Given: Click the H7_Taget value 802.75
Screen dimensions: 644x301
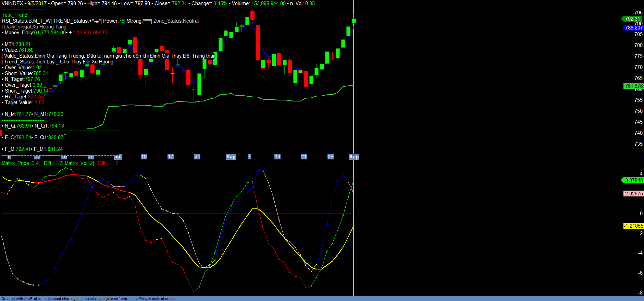Looking at the screenshot, I should [x=35, y=97].
